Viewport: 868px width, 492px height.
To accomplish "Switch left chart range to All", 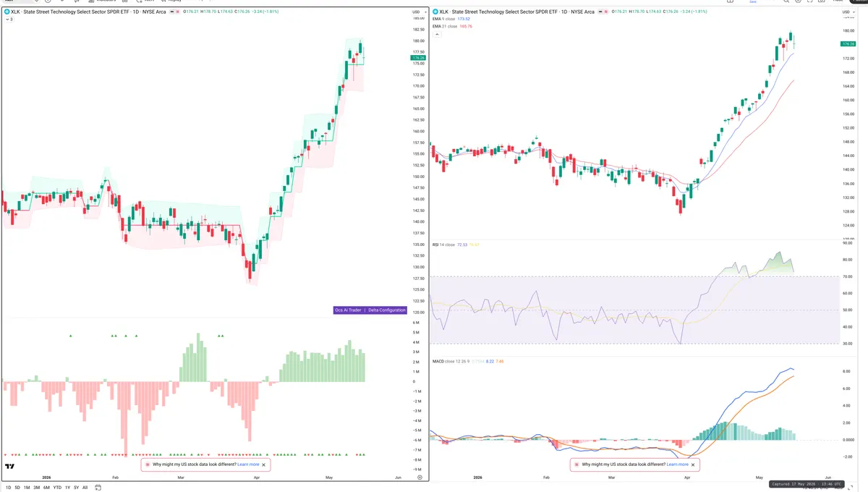I will [x=85, y=488].
